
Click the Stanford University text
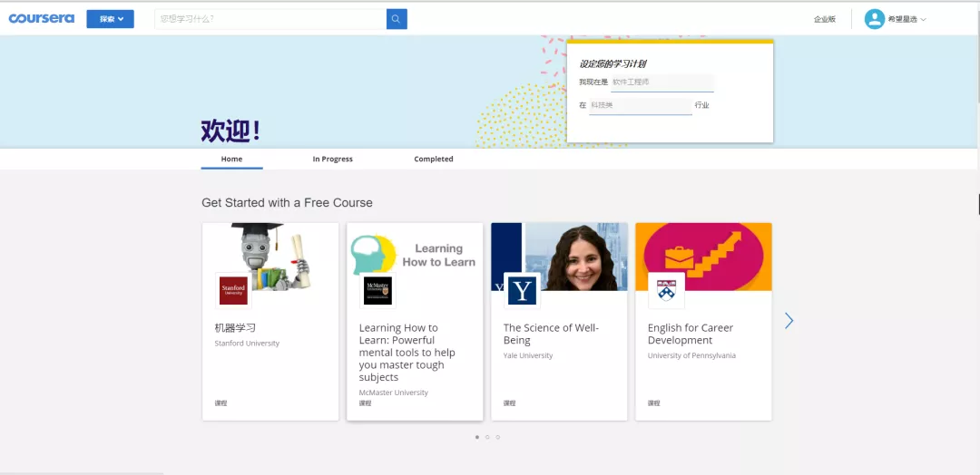[x=247, y=344]
